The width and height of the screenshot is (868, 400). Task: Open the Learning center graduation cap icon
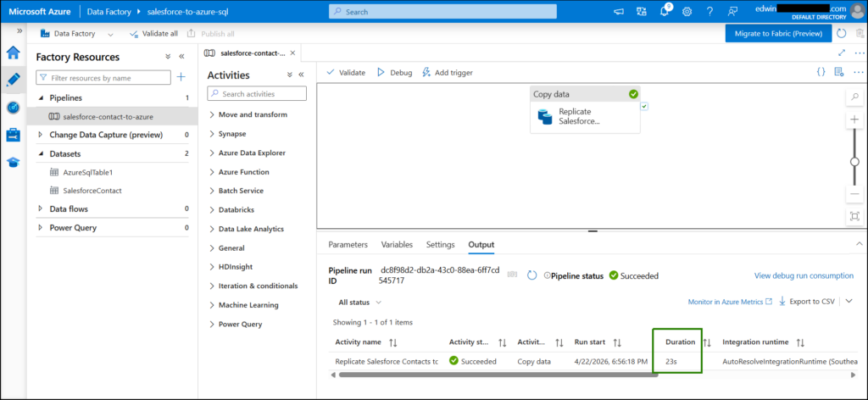(14, 162)
